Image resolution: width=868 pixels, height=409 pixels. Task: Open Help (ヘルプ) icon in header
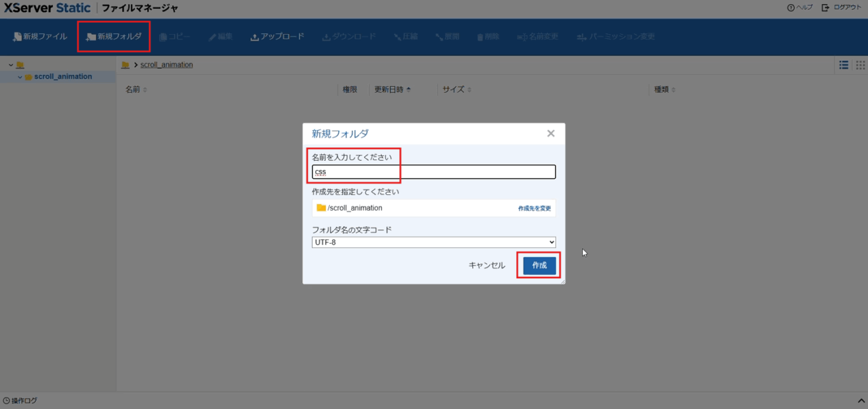coord(791,7)
